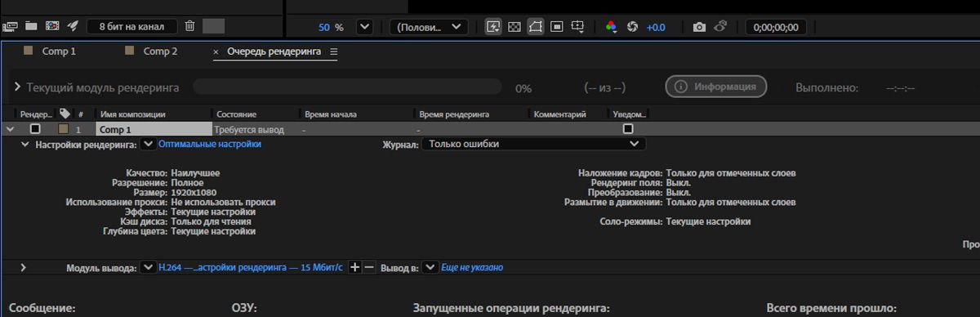980x317 pixels.
Task: Open the magnification ratio dropdown arrow
Action: [x=364, y=27]
